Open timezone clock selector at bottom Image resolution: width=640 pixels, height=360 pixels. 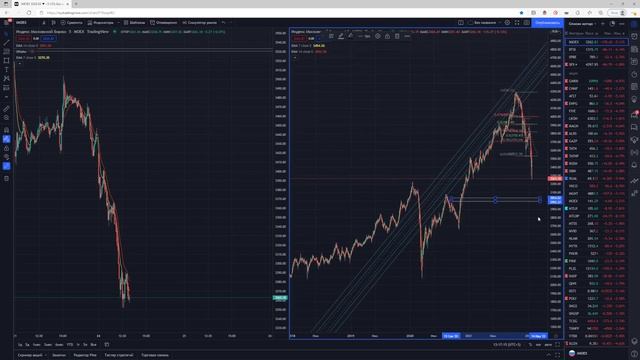coord(507,345)
